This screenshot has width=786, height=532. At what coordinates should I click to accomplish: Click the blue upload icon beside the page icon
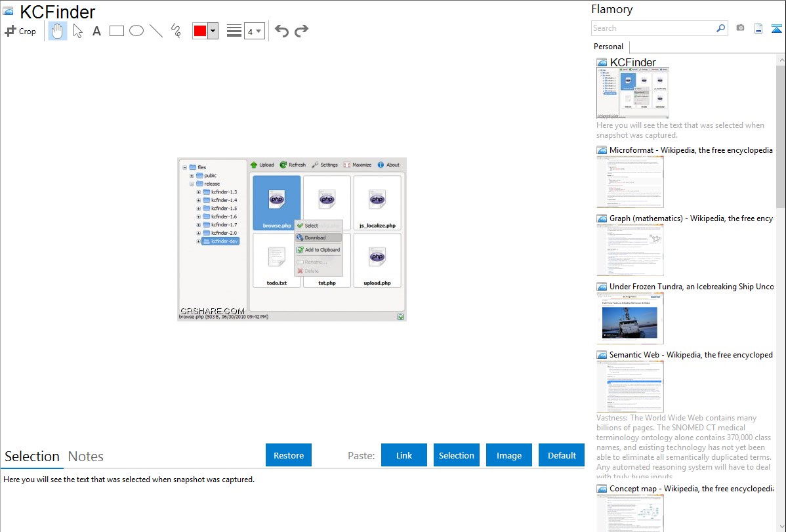(776, 28)
